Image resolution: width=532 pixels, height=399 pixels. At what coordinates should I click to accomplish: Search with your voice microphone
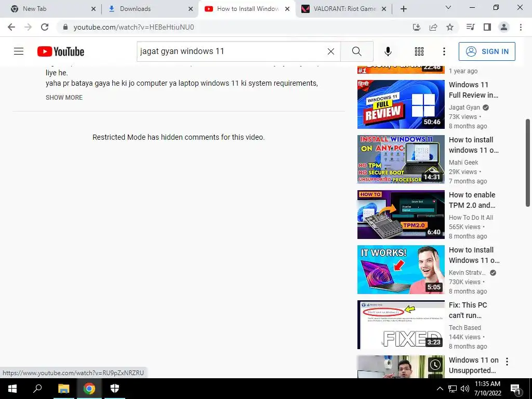pos(388,51)
